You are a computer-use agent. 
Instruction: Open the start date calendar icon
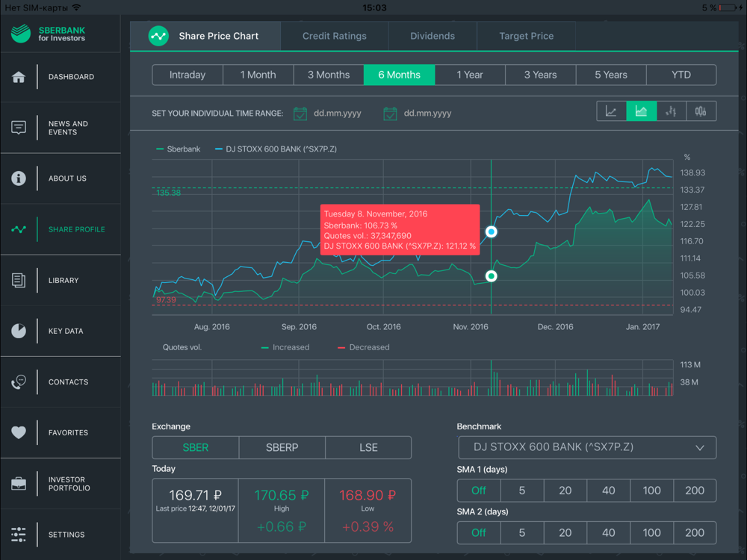point(300,113)
